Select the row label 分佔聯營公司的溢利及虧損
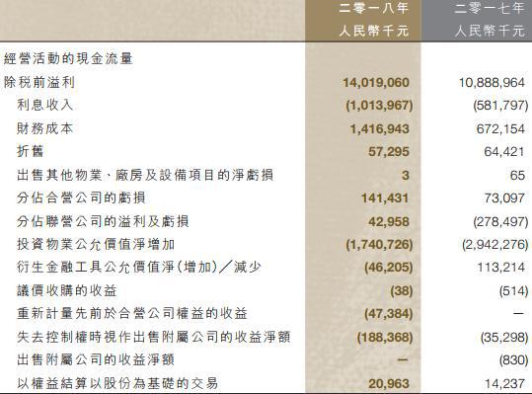The height and width of the screenshot is (394, 532). [103, 221]
